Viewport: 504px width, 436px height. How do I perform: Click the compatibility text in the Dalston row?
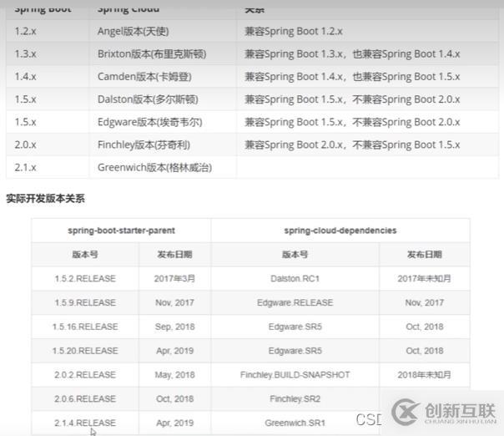[352, 99]
